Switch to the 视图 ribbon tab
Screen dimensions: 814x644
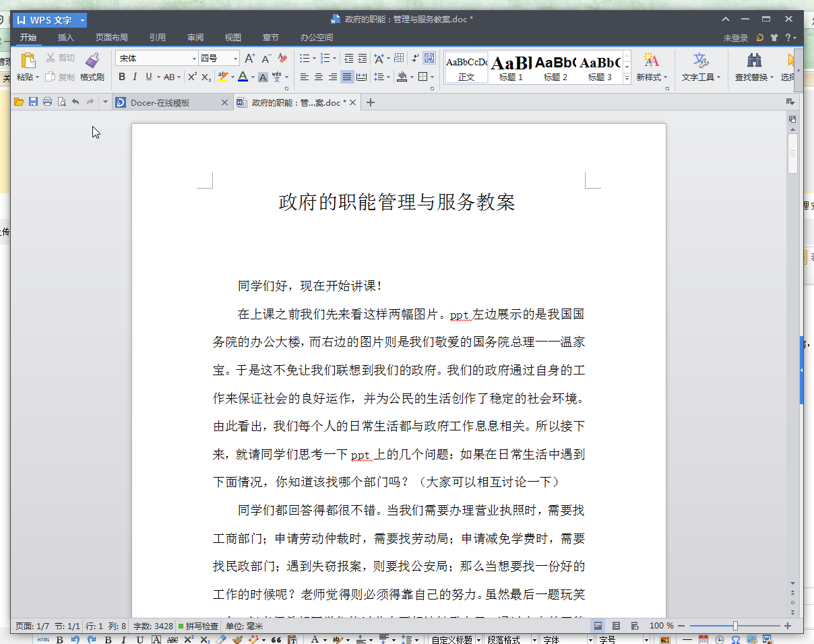(233, 38)
